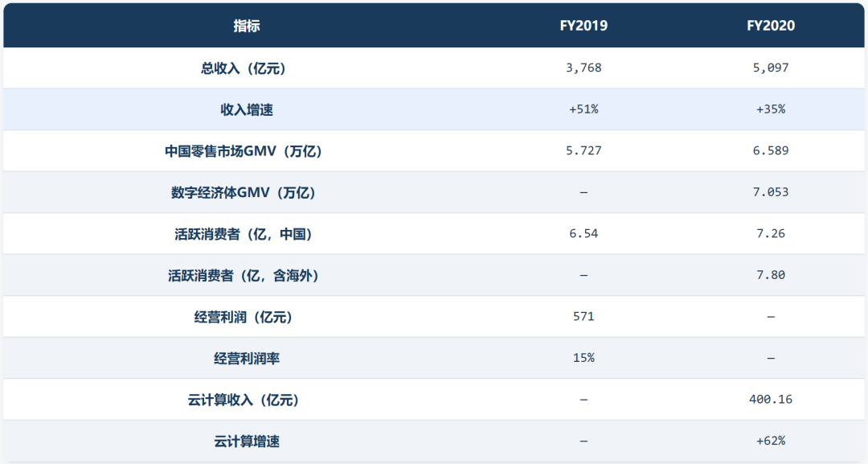Click the 15% operating margin cell
The image size is (868, 464).
pyautogui.click(x=583, y=358)
